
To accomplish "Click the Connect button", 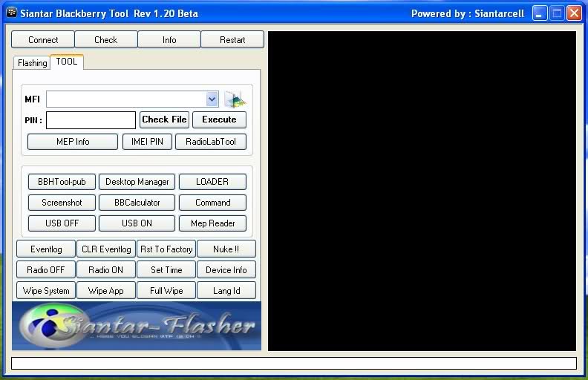I will coord(43,40).
